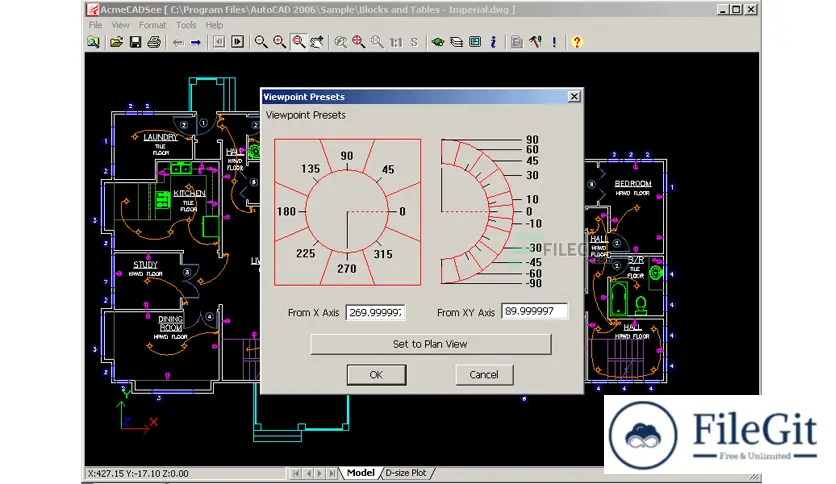
Task: Open the hammer tools icon
Action: 536,42
